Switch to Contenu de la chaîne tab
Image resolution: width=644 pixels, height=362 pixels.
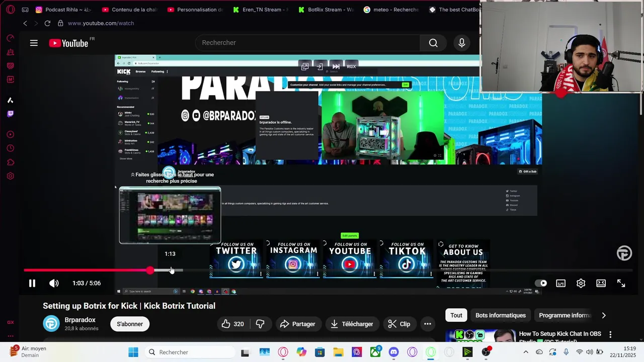click(x=129, y=10)
